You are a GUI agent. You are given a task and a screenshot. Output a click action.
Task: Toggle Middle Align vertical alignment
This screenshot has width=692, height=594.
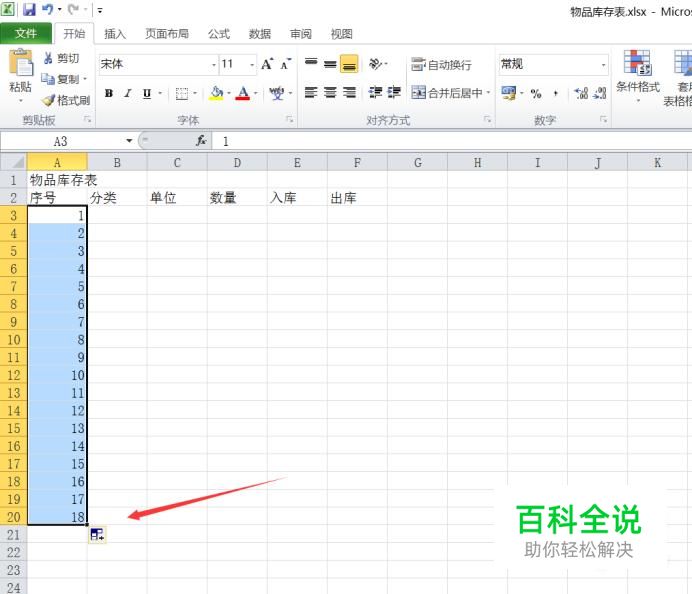[330, 64]
